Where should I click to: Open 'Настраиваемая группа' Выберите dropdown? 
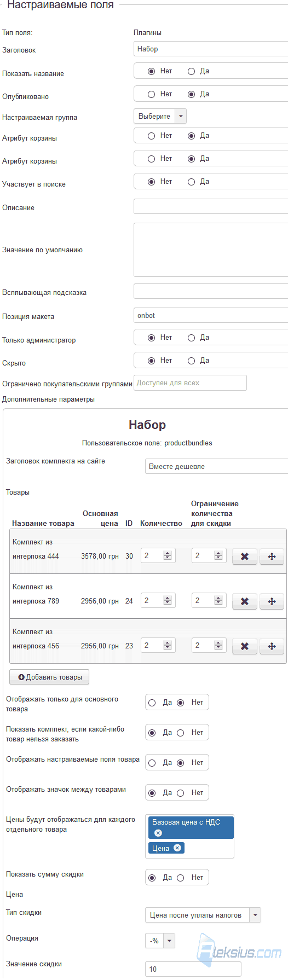[x=160, y=117]
